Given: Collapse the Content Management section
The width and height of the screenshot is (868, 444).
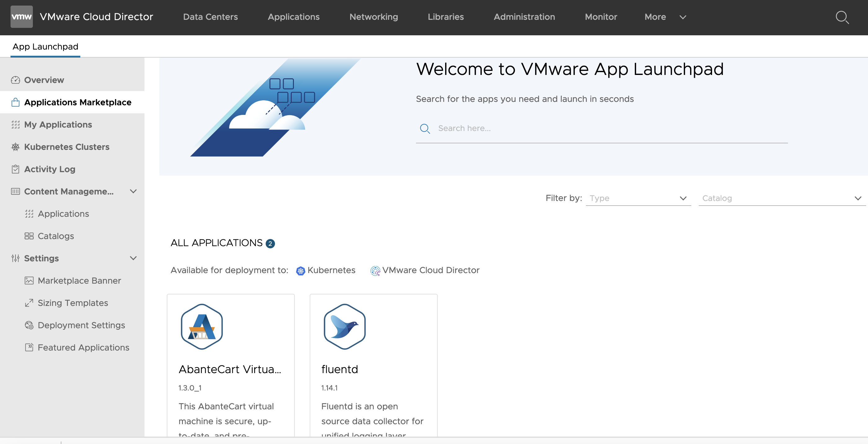Looking at the screenshot, I should coord(133,192).
